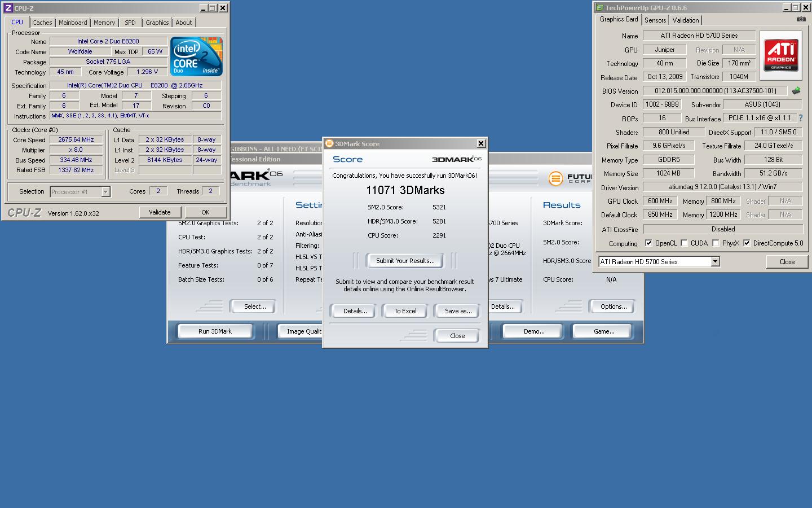Click the OK button in CPU-Z
Viewport: 812px width, 508px height.
coord(205,212)
